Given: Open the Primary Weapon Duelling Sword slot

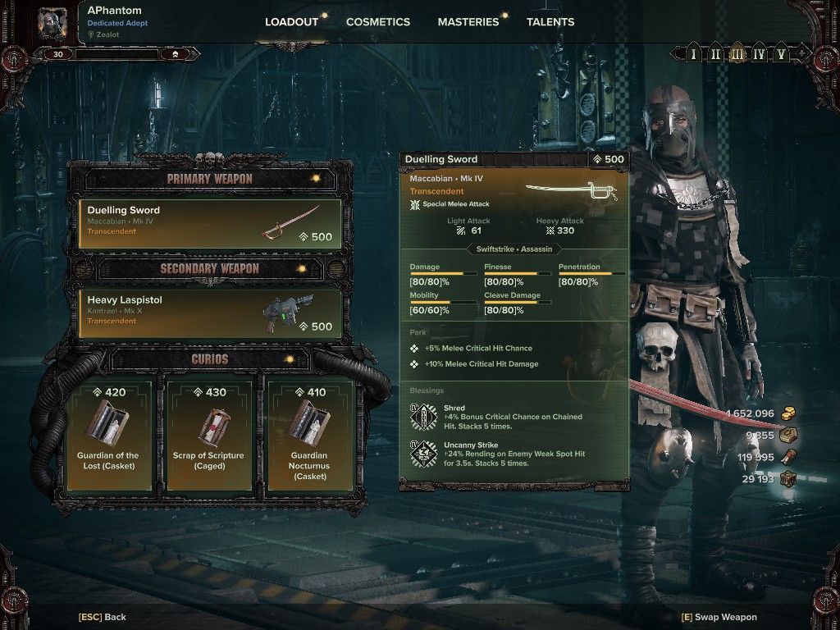Looking at the screenshot, I should 210,223.
